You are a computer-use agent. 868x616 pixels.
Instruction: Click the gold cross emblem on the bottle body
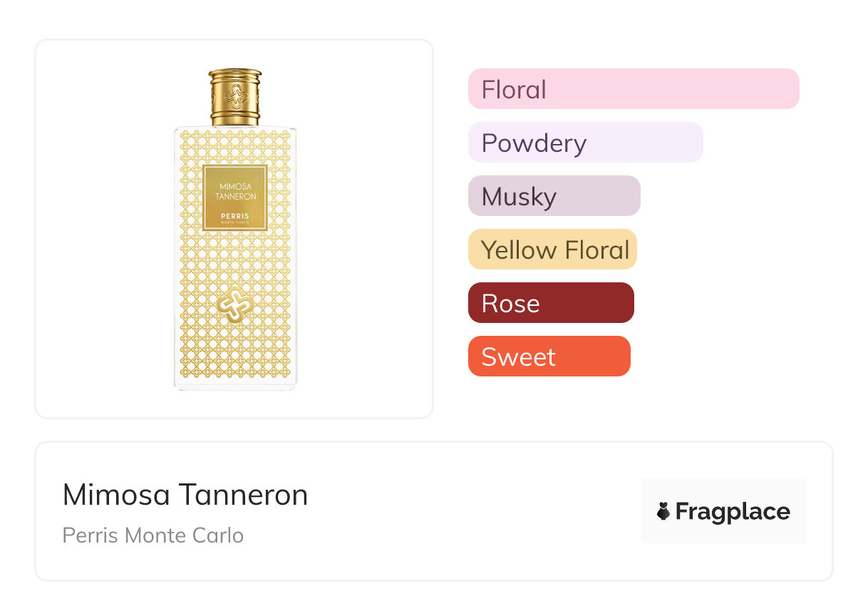(234, 305)
